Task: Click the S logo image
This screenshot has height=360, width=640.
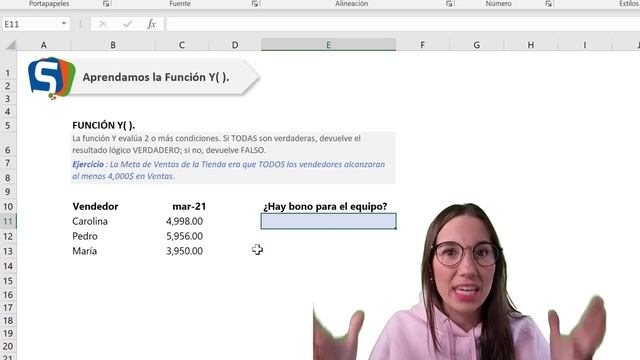Action: click(51, 78)
